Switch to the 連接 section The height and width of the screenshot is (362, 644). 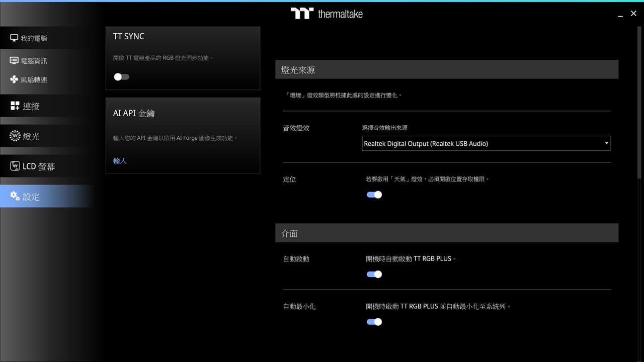click(47, 106)
